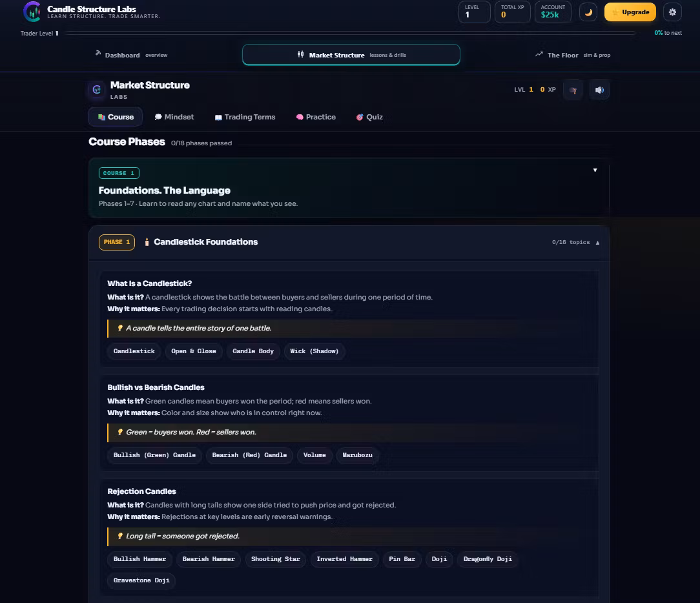The height and width of the screenshot is (603, 700).
Task: Click the Upgrade button
Action: tap(630, 12)
